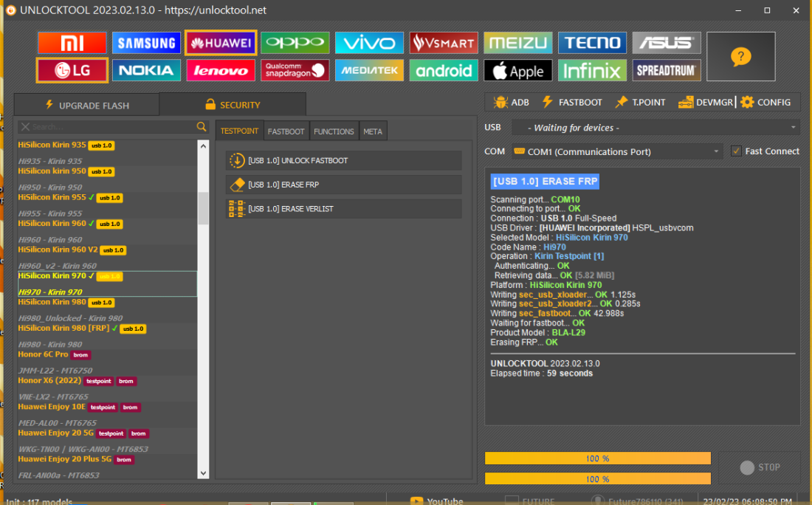Viewport: 812px width, 505px height.
Task: Select the Samsung brand logo
Action: coord(147,43)
